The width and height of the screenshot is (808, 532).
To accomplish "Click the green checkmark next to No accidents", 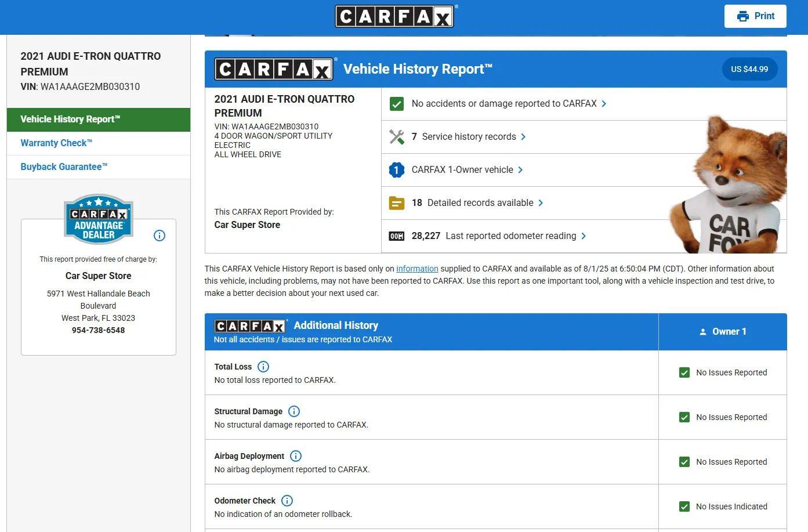I will point(397,104).
